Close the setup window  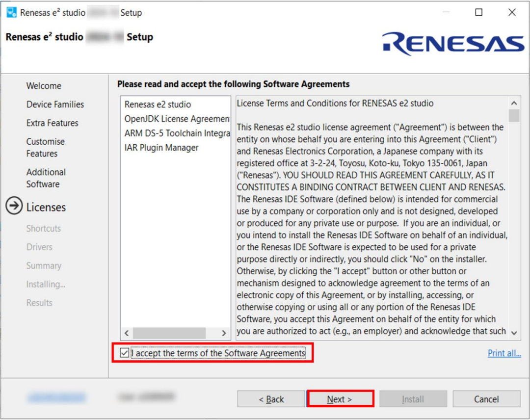(x=512, y=13)
